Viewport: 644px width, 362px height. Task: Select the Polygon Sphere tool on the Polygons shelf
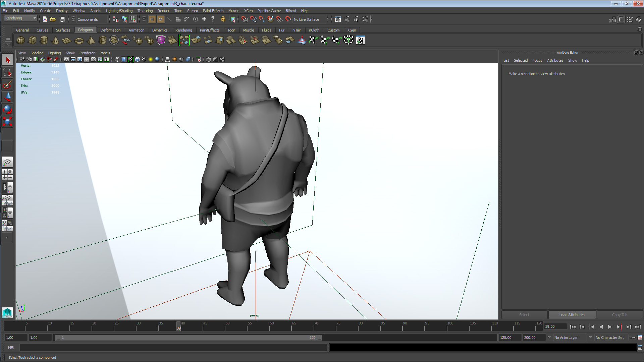point(20,40)
